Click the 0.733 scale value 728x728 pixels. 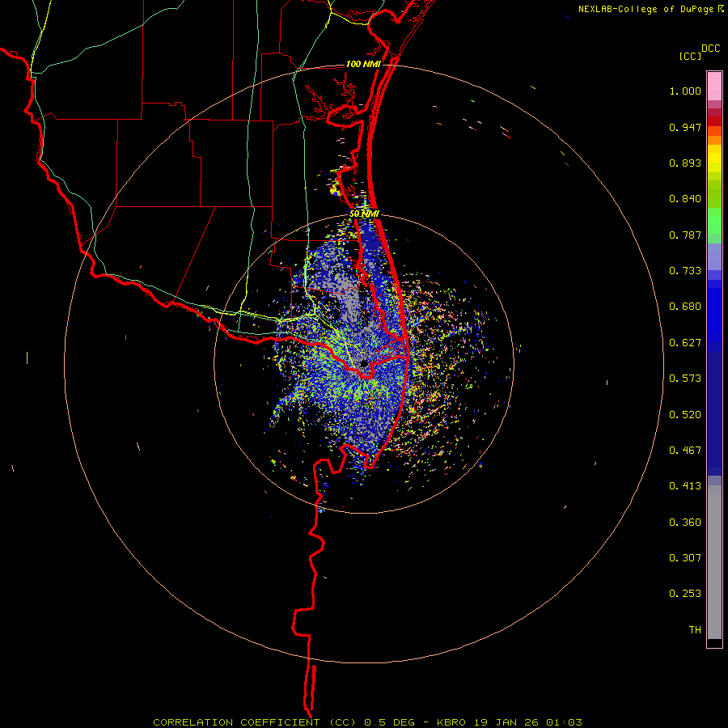[685, 271]
